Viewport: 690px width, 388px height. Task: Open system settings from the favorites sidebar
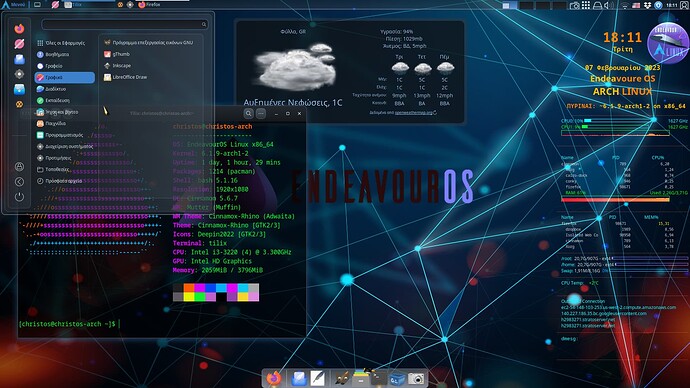click(x=19, y=74)
